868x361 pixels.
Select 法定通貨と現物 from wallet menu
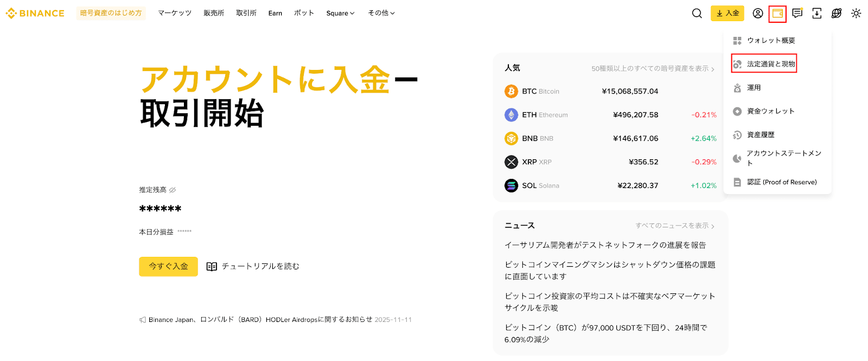[770, 64]
